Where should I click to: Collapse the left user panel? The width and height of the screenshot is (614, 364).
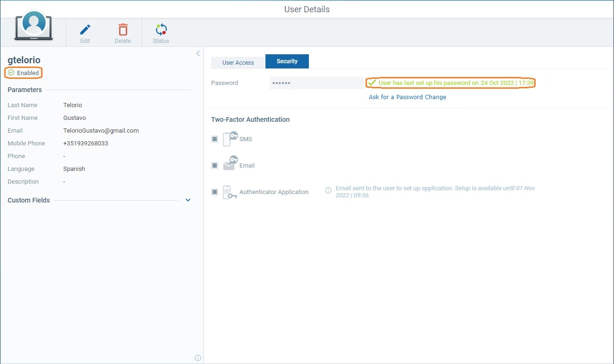point(197,53)
